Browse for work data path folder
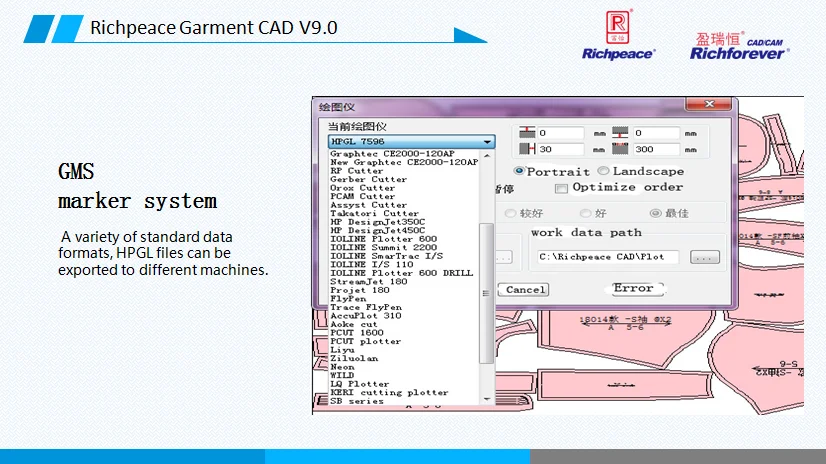Viewport: 826px width, 464px height. pos(705,258)
